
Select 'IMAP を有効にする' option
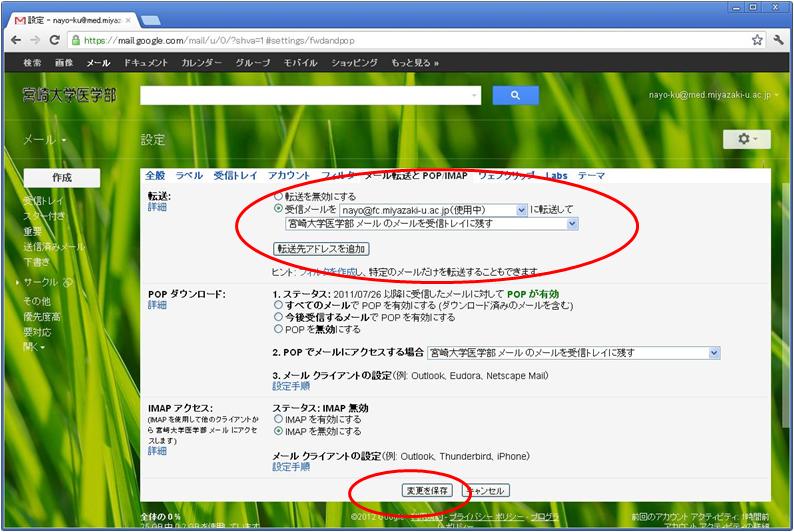(279, 420)
